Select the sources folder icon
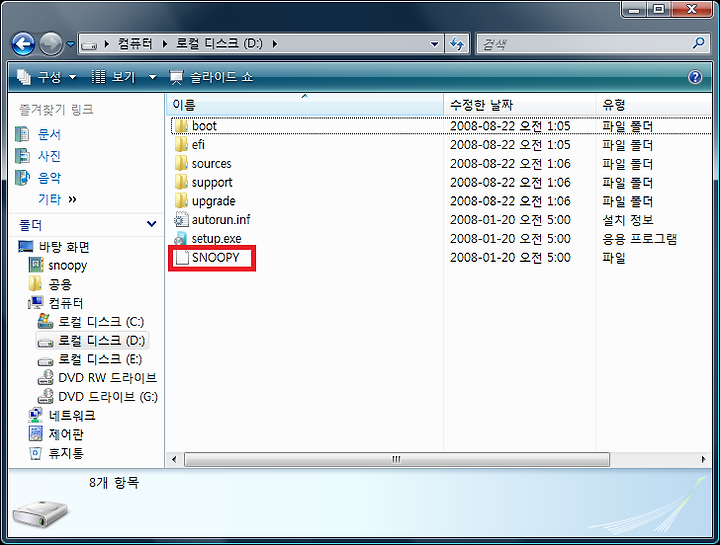The height and width of the screenshot is (545, 720). (x=181, y=163)
